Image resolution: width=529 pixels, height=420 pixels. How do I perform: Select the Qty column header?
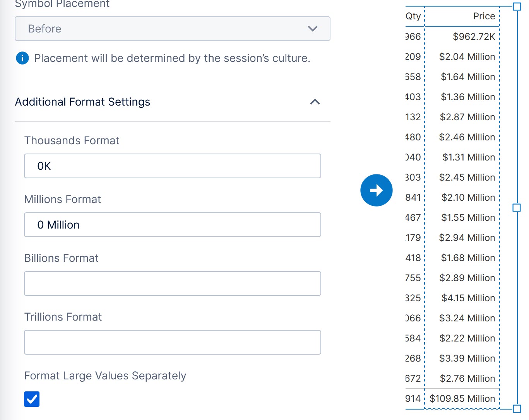point(413,16)
